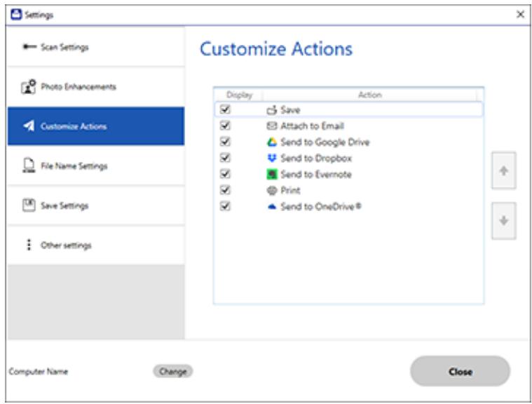Viewport: 532px width, 404px height.
Task: Select the "Send to OneDrive" text
Action: pos(321,206)
